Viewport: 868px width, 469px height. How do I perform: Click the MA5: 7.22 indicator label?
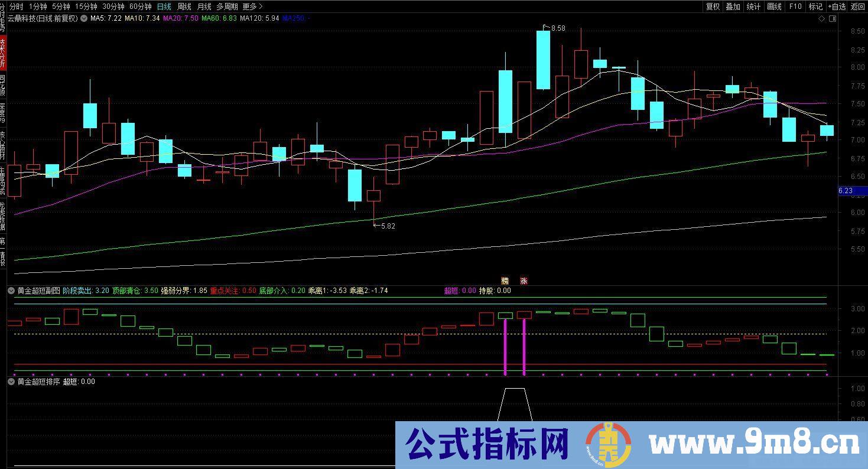pyautogui.click(x=106, y=18)
